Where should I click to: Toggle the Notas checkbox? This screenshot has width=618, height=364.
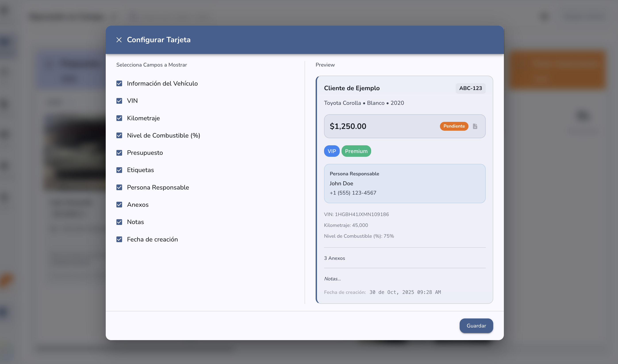tap(119, 222)
